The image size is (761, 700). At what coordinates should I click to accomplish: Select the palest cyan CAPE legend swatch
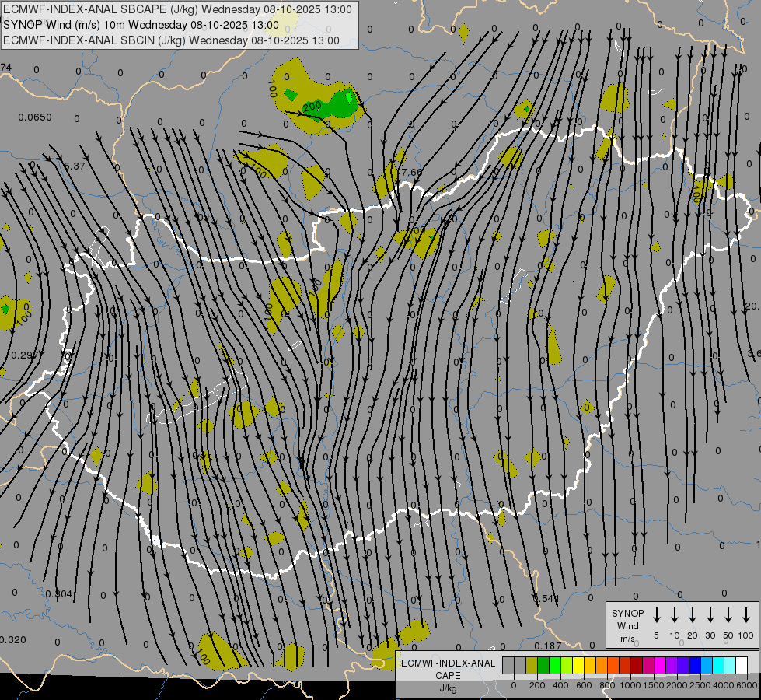point(729,666)
